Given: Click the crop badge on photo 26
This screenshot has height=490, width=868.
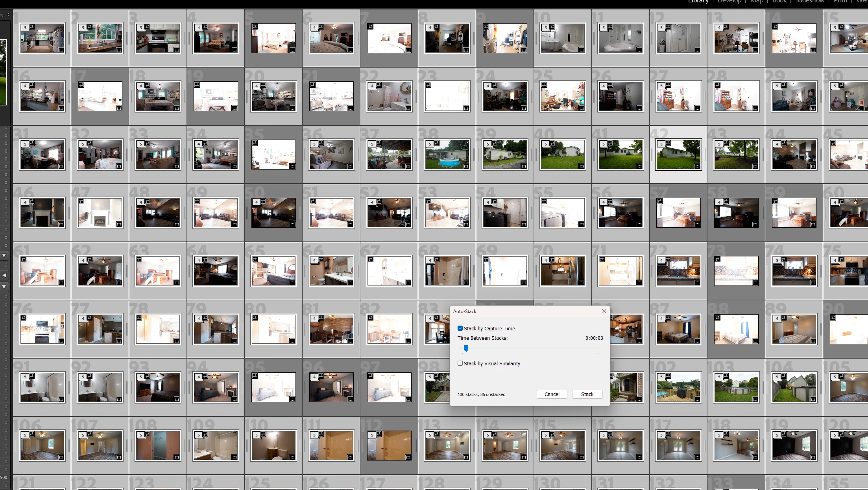Looking at the screenshot, I should tap(639, 108).
